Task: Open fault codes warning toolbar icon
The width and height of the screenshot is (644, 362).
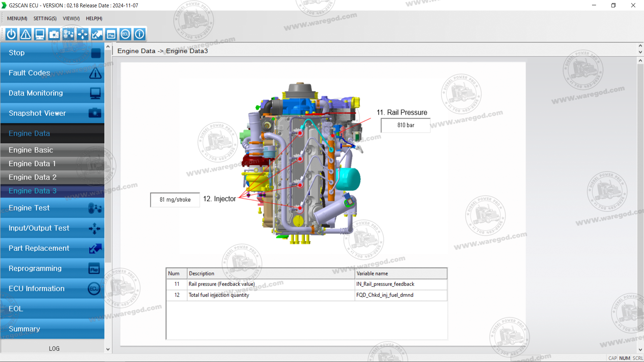Action: [25, 34]
